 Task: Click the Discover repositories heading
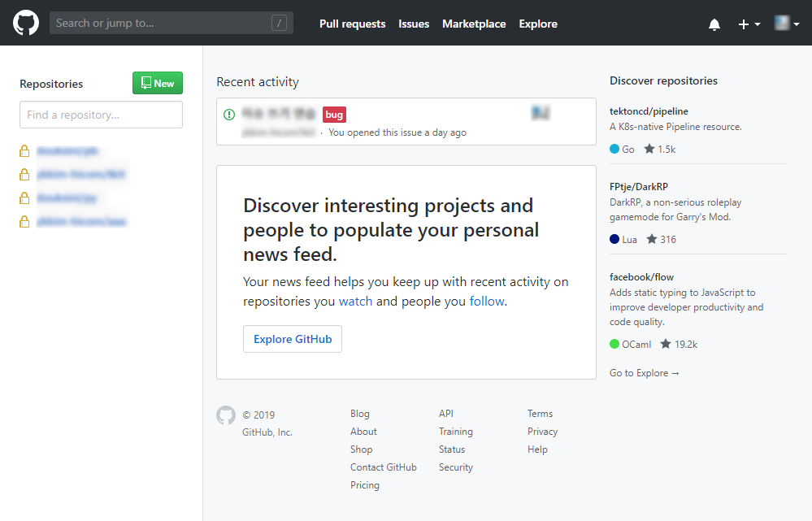point(663,80)
